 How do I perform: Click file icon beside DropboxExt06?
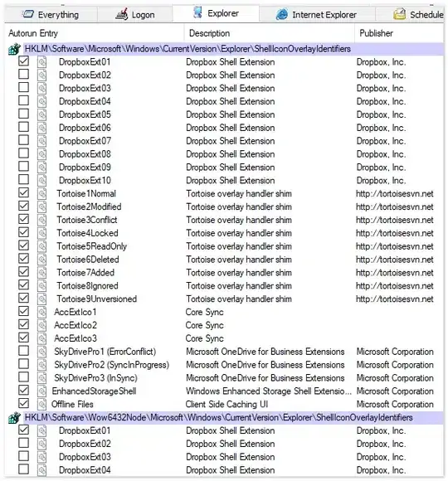pyautogui.click(x=42, y=129)
